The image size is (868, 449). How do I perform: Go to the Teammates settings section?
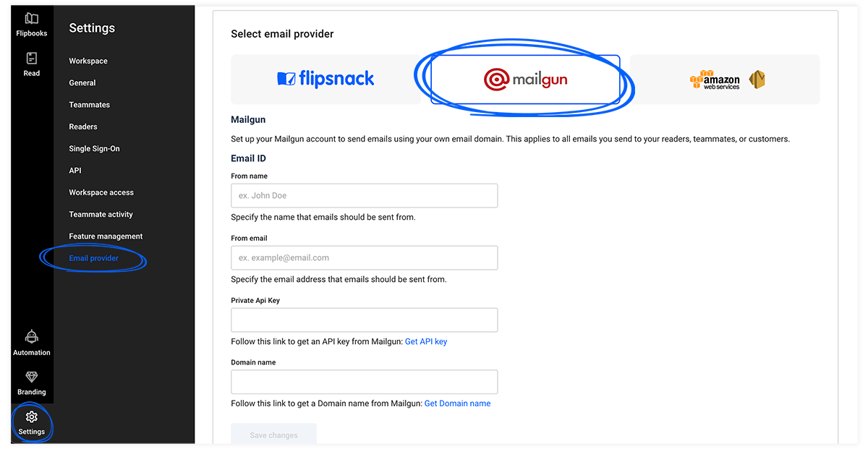pyautogui.click(x=88, y=104)
